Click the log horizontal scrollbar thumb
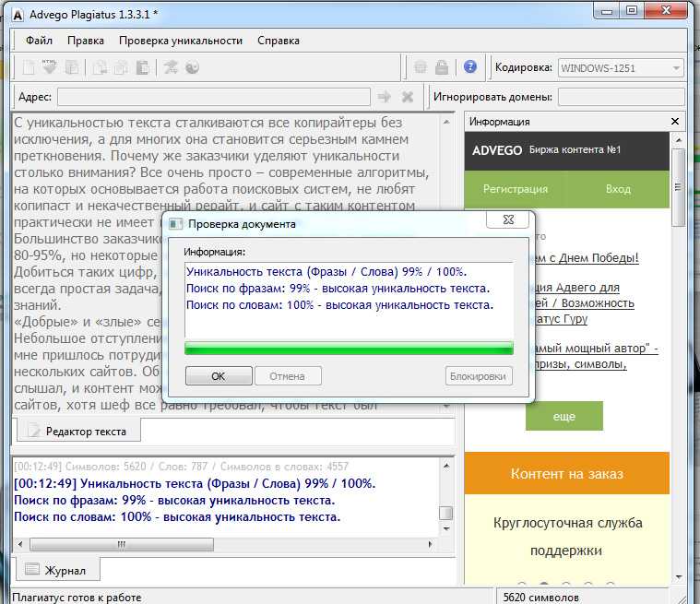 point(122,544)
